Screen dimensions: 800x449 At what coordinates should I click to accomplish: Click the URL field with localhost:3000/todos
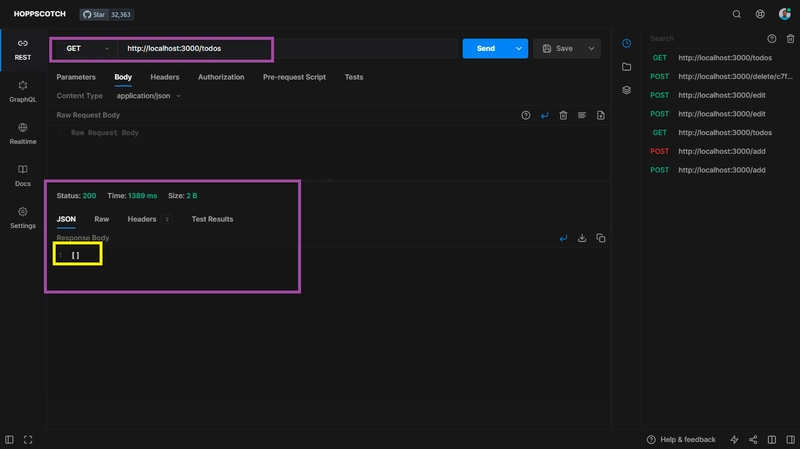coord(288,48)
